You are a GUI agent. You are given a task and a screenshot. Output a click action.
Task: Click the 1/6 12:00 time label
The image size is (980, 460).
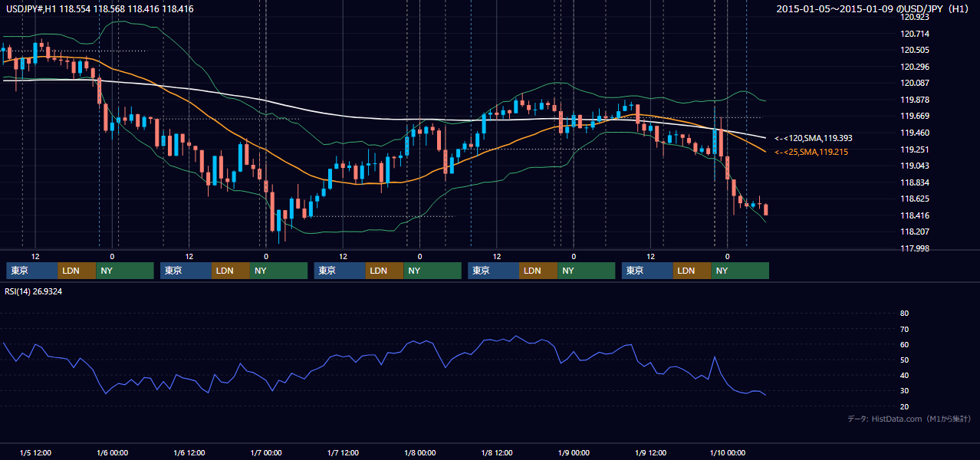[189, 453]
